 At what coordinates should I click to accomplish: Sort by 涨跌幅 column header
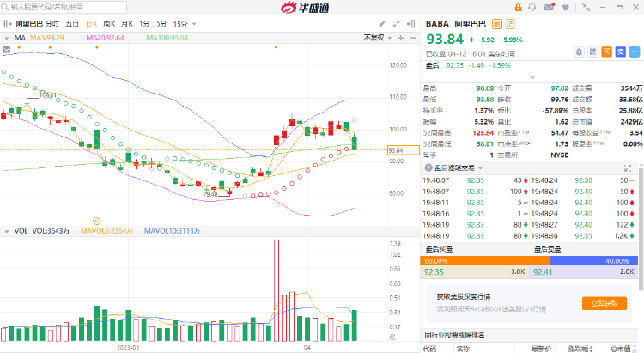pyautogui.click(x=580, y=349)
